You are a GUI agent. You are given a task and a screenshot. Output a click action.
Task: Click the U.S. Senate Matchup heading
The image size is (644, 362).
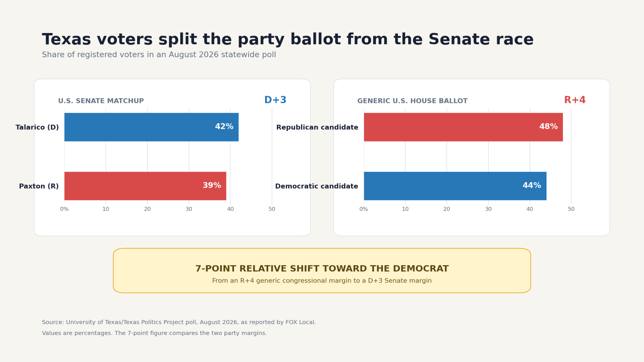pyautogui.click(x=101, y=101)
